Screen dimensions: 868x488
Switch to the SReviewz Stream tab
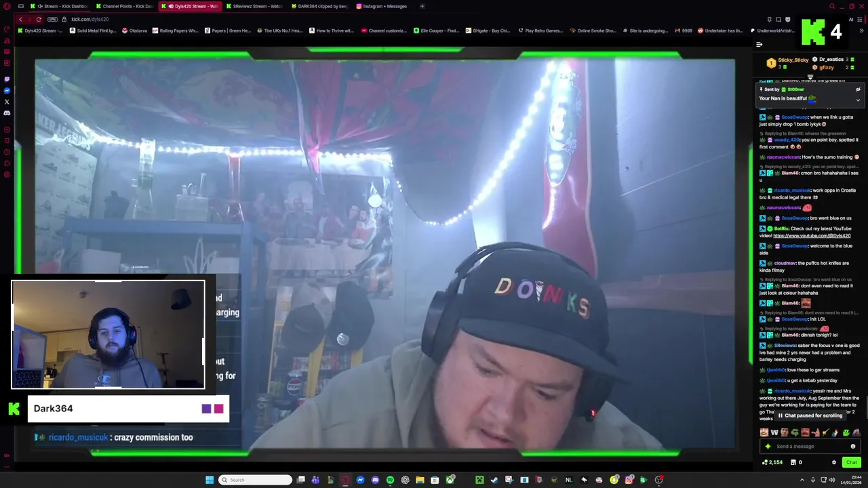click(254, 6)
